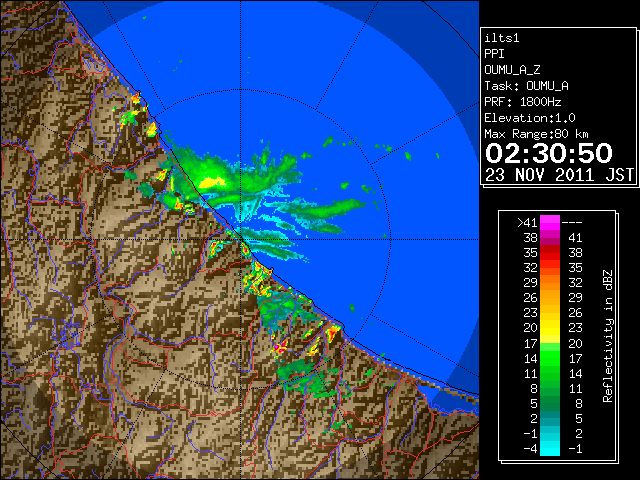Click the "-4" legend value

pos(530,449)
